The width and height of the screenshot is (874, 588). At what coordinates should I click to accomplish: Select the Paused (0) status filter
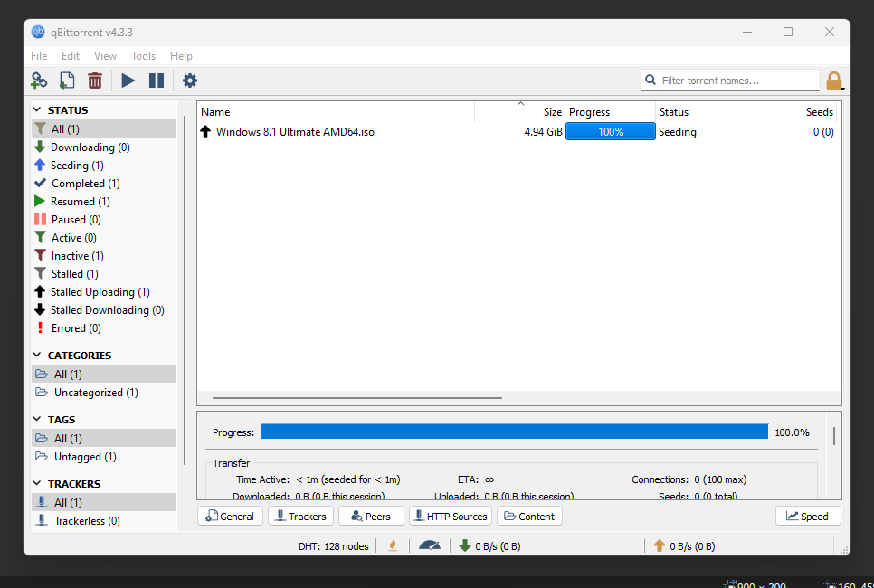pos(104,220)
